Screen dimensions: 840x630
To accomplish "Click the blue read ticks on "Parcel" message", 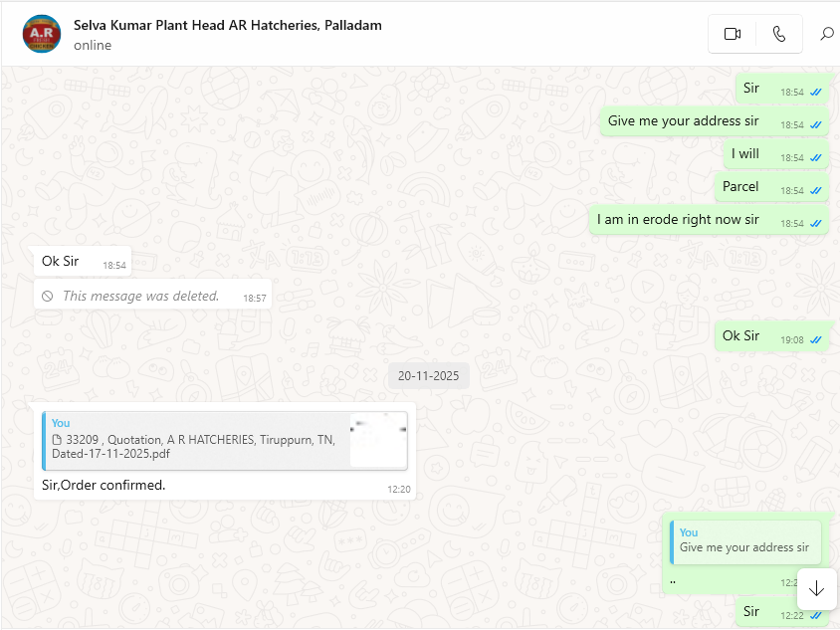I will (816, 190).
